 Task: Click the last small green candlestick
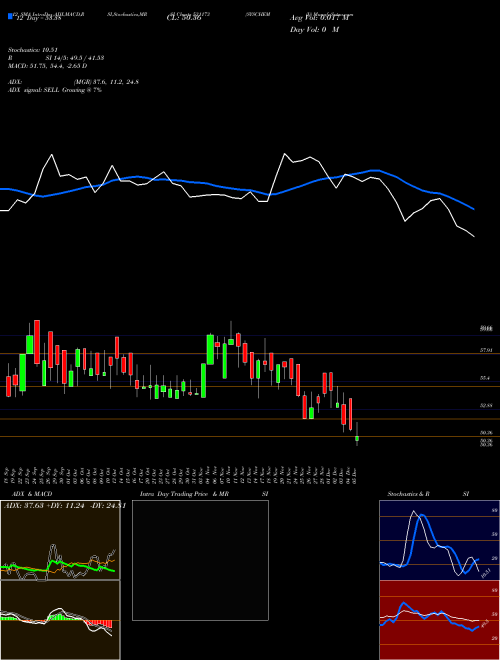click(x=357, y=439)
